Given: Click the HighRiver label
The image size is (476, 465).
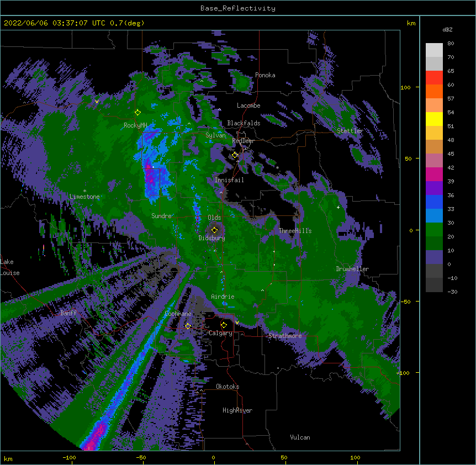Looking at the screenshot, I should [x=237, y=410].
